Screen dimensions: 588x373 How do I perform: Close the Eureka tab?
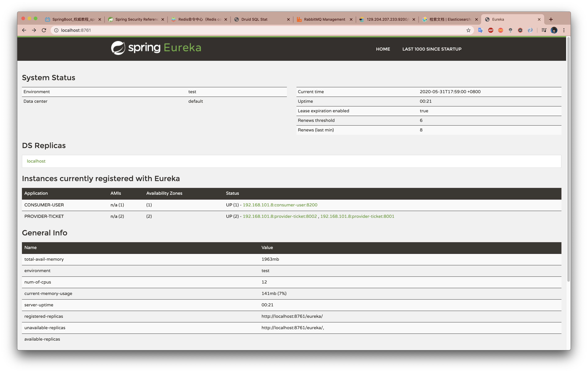[539, 20]
